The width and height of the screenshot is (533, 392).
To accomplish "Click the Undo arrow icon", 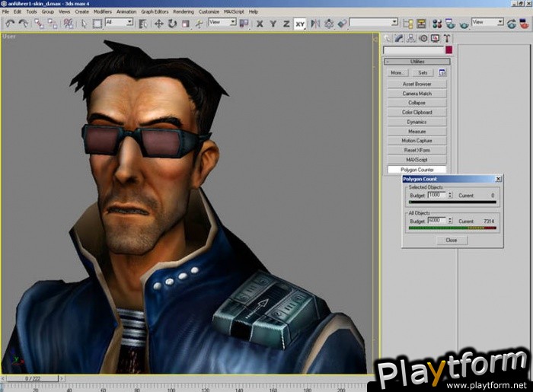I will (10, 24).
